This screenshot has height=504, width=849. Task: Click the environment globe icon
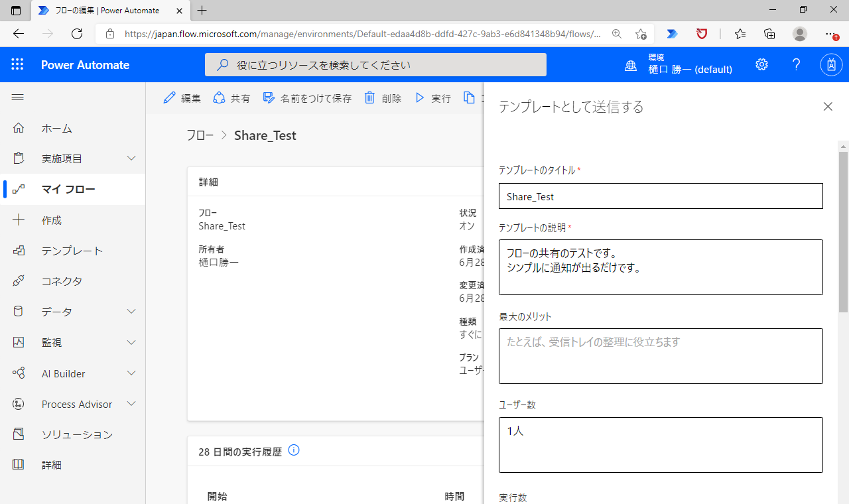tap(631, 66)
